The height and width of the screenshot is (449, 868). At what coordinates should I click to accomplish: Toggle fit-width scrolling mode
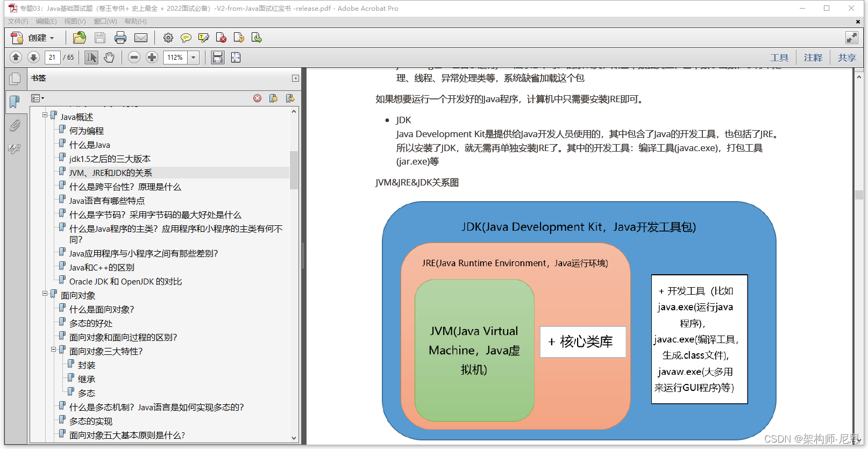pyautogui.click(x=217, y=57)
